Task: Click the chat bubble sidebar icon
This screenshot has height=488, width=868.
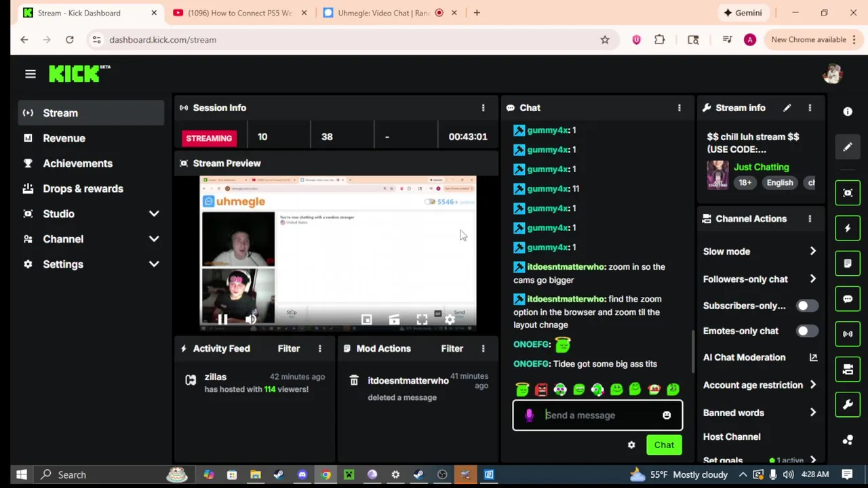Action: click(x=848, y=298)
